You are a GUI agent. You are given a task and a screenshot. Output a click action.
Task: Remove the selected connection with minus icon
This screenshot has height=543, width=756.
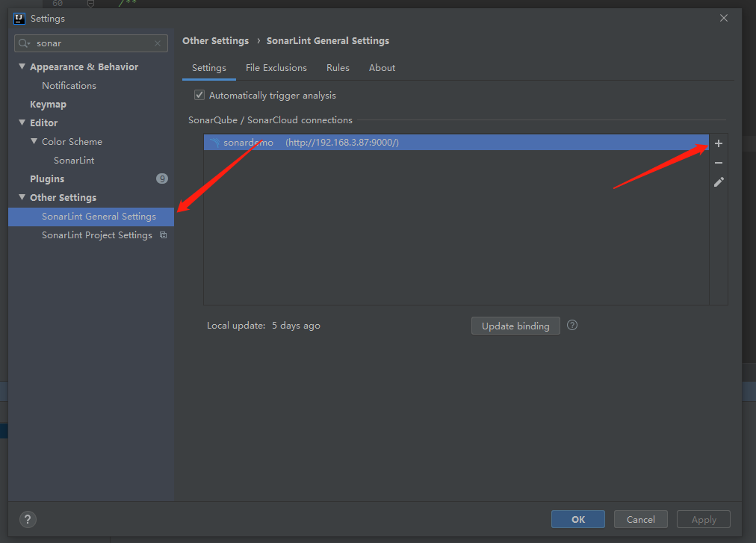719,163
